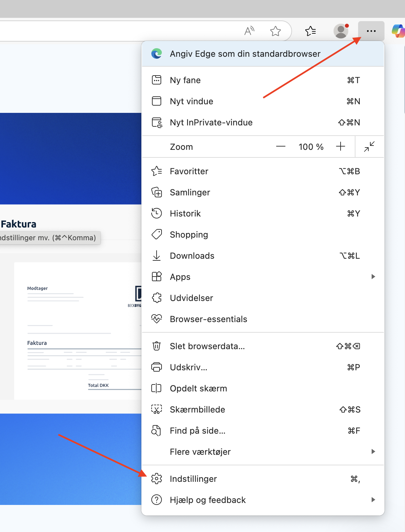
Task: Open the user profile avatar
Action: click(x=341, y=31)
